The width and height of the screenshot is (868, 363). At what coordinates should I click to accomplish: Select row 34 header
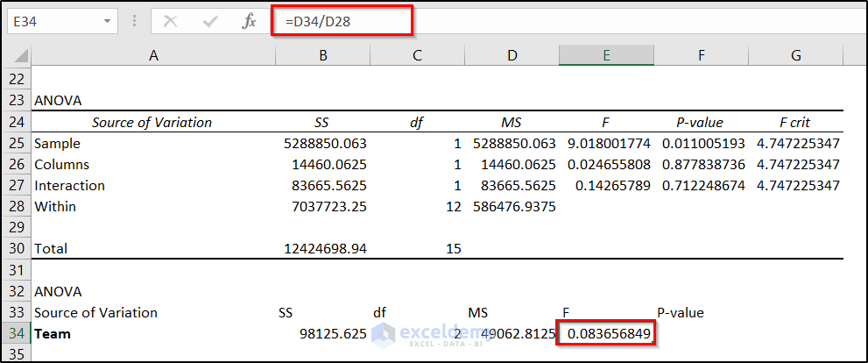[18, 333]
